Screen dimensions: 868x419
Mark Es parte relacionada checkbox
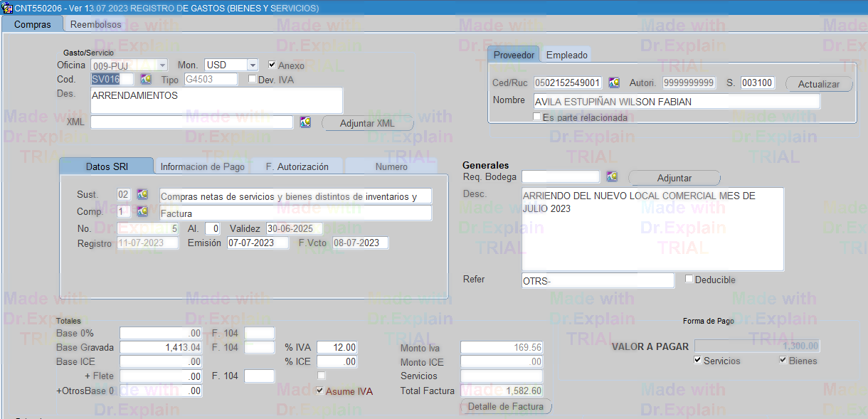[536, 117]
